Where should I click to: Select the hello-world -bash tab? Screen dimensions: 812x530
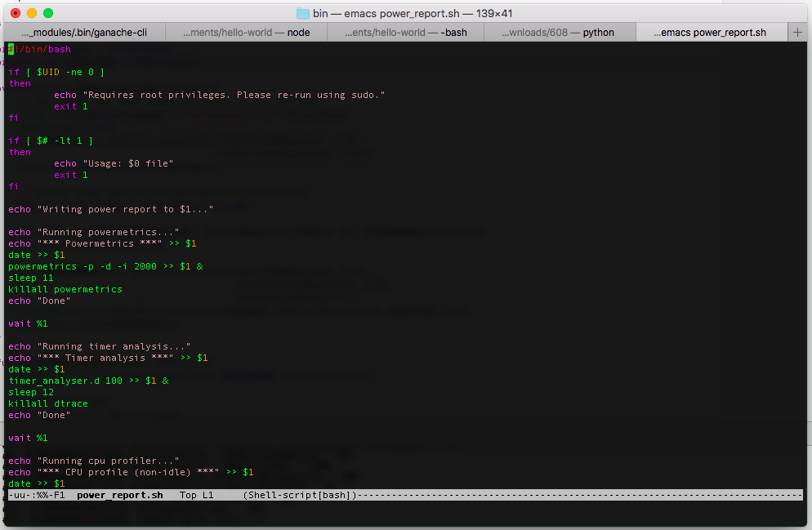[x=405, y=33]
